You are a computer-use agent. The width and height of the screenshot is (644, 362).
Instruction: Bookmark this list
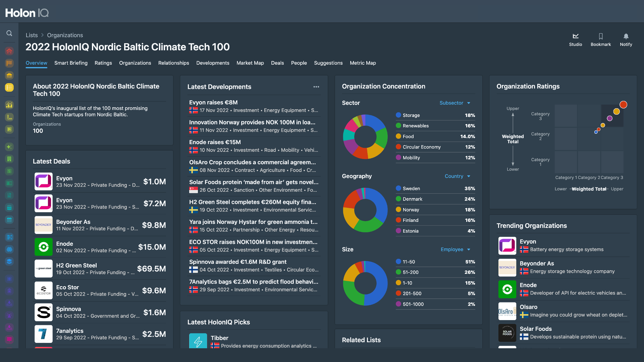tap(601, 40)
